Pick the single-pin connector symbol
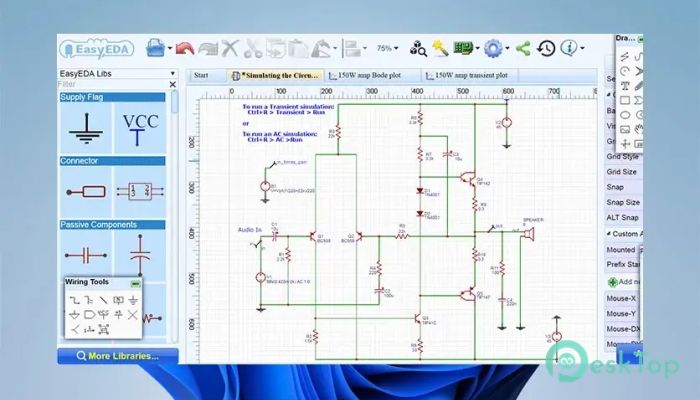Image resolution: width=700 pixels, height=400 pixels. coord(86,192)
